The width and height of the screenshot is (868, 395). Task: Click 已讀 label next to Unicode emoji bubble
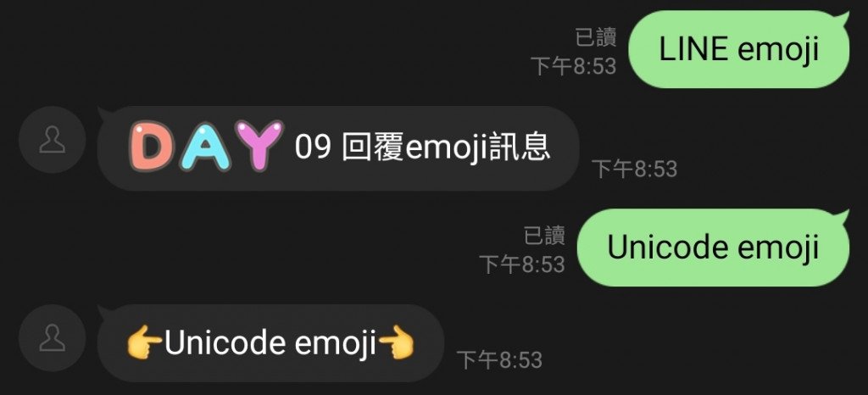tap(544, 236)
